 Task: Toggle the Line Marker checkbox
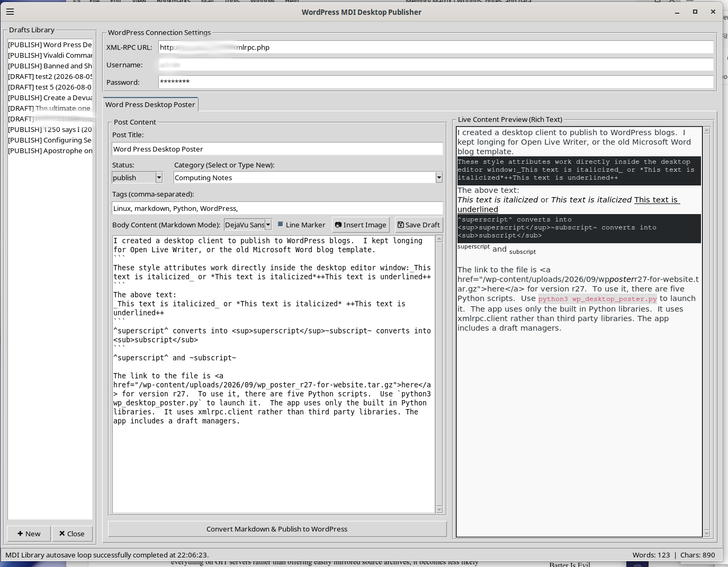click(281, 225)
